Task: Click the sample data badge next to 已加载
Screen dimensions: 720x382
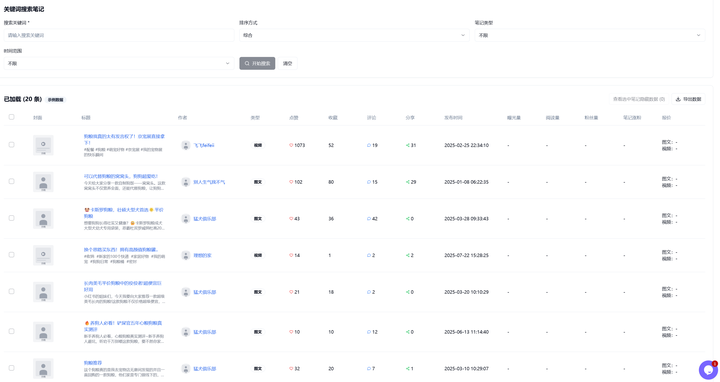Action: click(56, 100)
